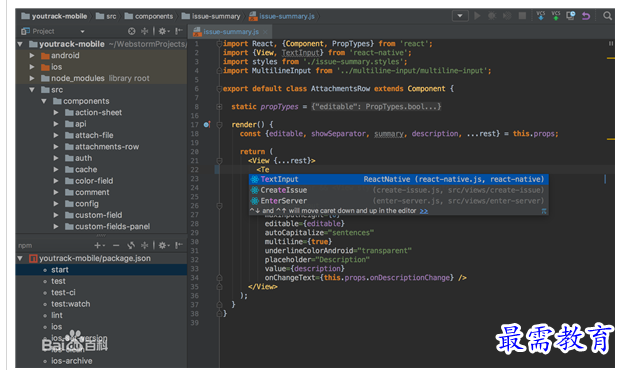Click Collapse All icon in npm panel
The height and width of the screenshot is (370, 620).
point(145,245)
